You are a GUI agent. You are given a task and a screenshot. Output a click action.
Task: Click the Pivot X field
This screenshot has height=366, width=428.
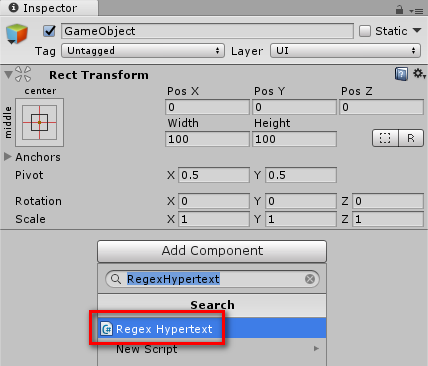tap(214, 175)
